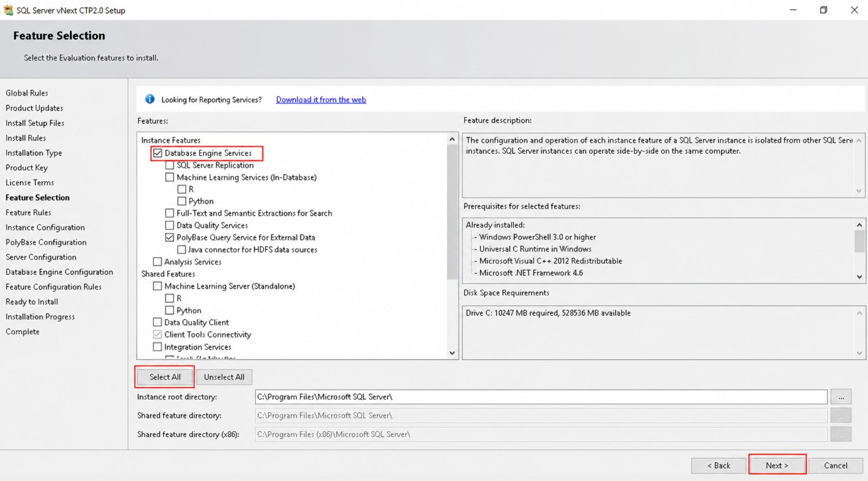Click the feature description scroll down arrow

[x=859, y=191]
